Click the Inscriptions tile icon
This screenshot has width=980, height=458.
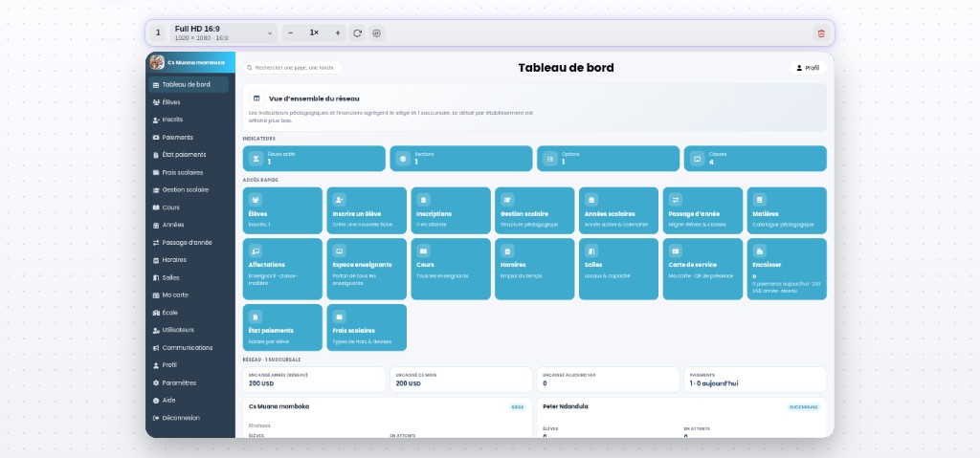point(423,200)
